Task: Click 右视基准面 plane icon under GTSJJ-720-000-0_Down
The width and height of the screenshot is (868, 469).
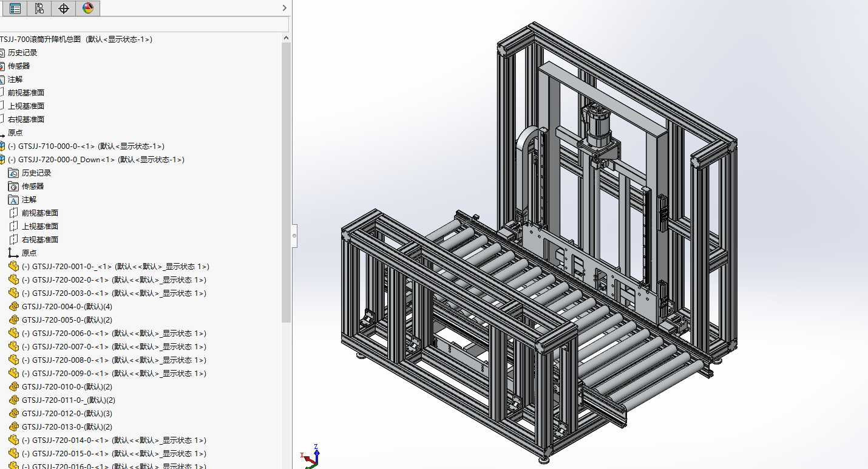Action: (x=14, y=240)
